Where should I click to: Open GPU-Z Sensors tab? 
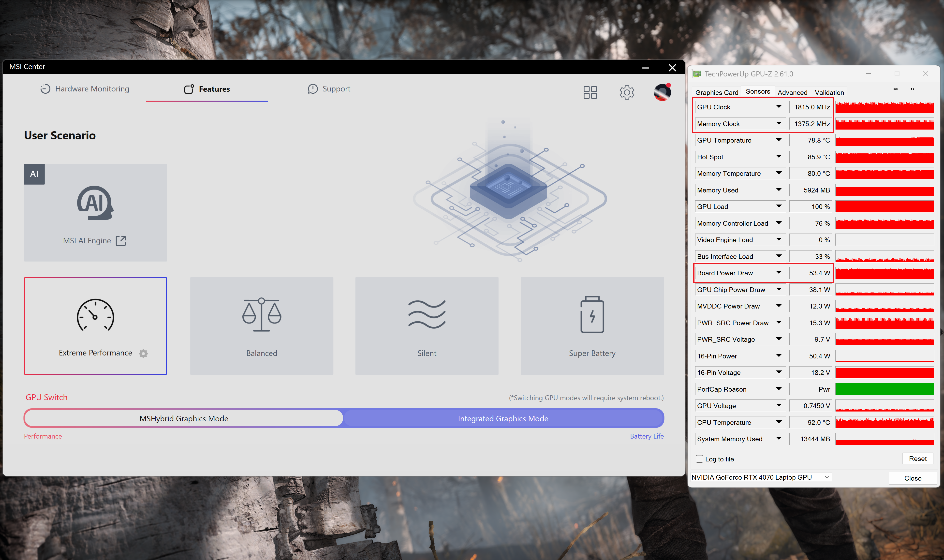pyautogui.click(x=758, y=91)
